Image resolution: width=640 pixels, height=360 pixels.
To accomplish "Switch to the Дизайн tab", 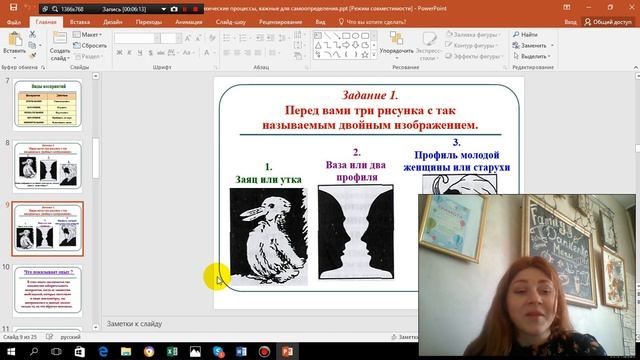I will click(x=113, y=22).
